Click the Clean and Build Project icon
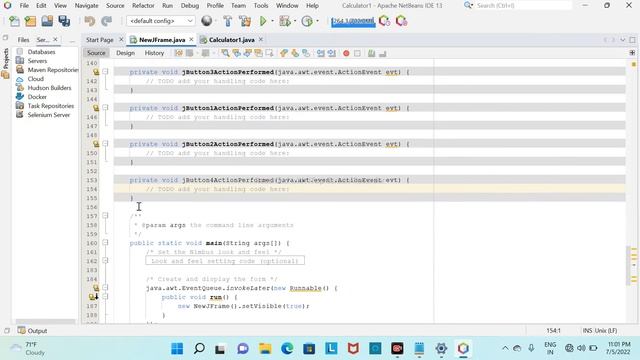This screenshot has height=360, width=640. click(x=245, y=21)
